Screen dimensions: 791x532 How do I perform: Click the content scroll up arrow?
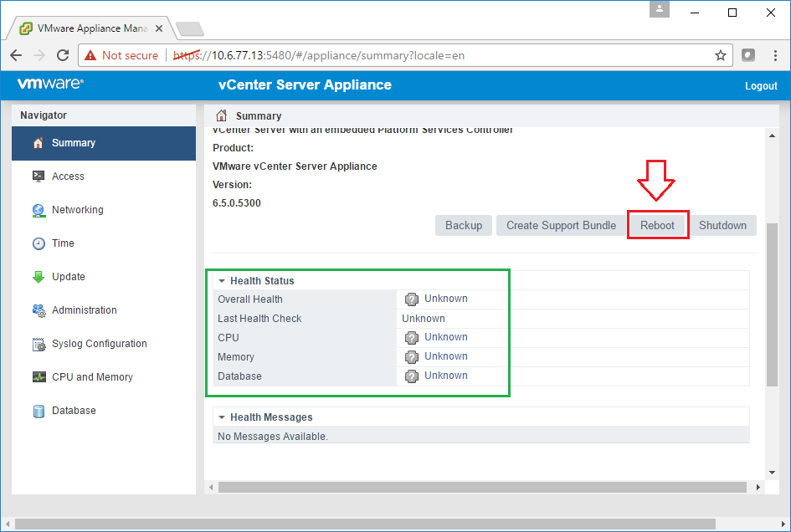(772, 136)
